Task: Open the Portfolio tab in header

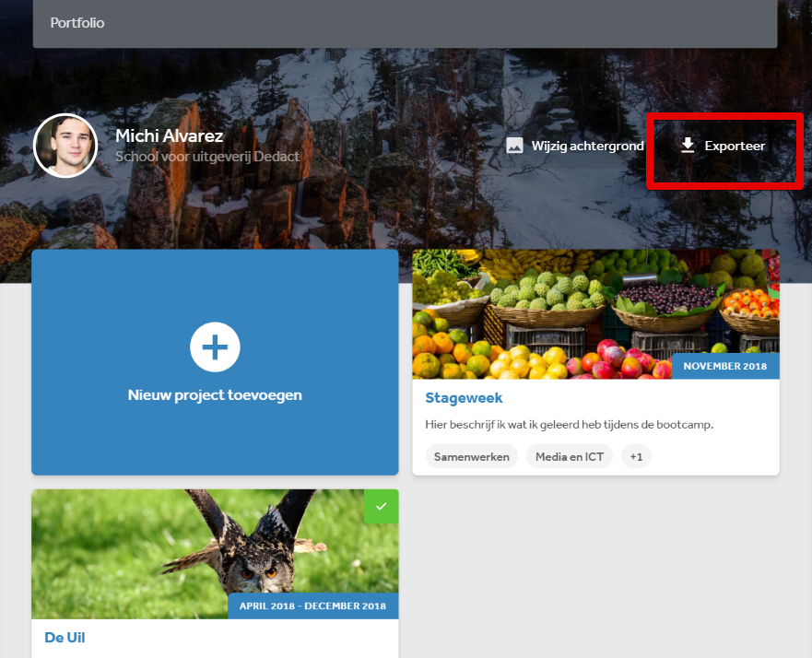Action: coord(77,23)
